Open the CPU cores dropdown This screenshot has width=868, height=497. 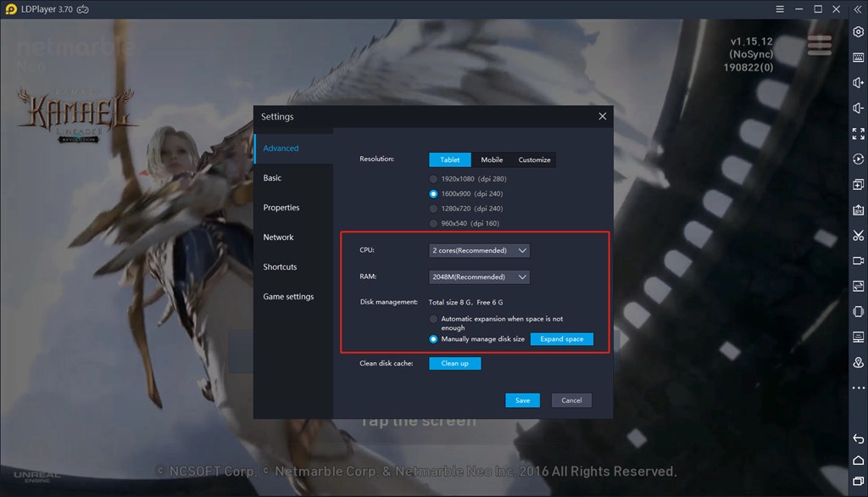click(479, 250)
